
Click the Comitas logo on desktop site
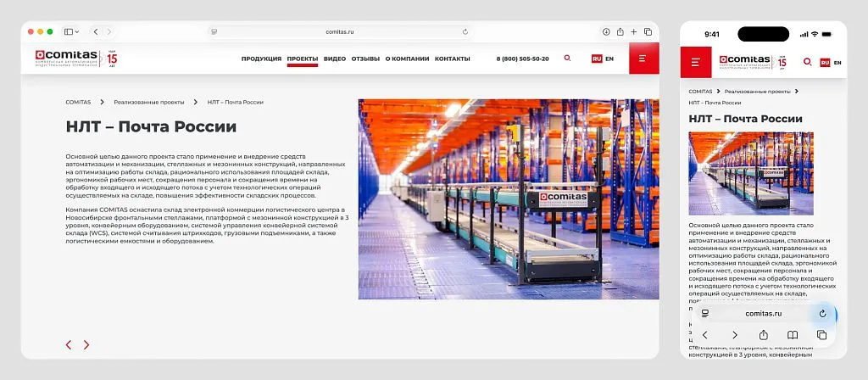[x=76, y=58]
